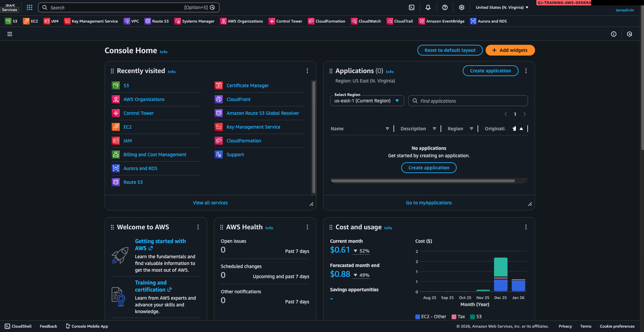Open the Name column sort dropdown
The width and height of the screenshot is (644, 332).
point(387,129)
